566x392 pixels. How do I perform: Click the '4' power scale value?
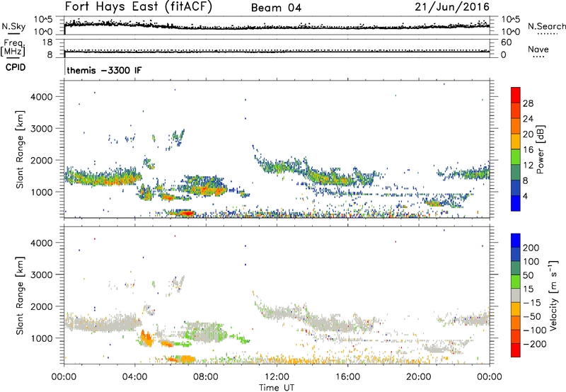click(525, 196)
